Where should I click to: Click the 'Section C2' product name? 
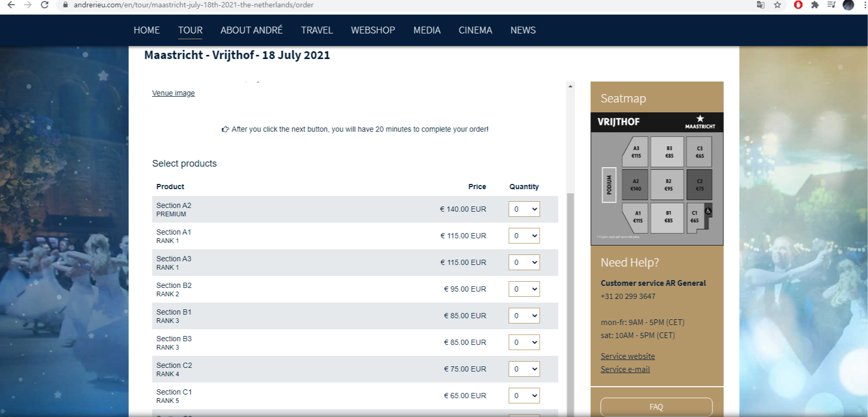coord(174,365)
